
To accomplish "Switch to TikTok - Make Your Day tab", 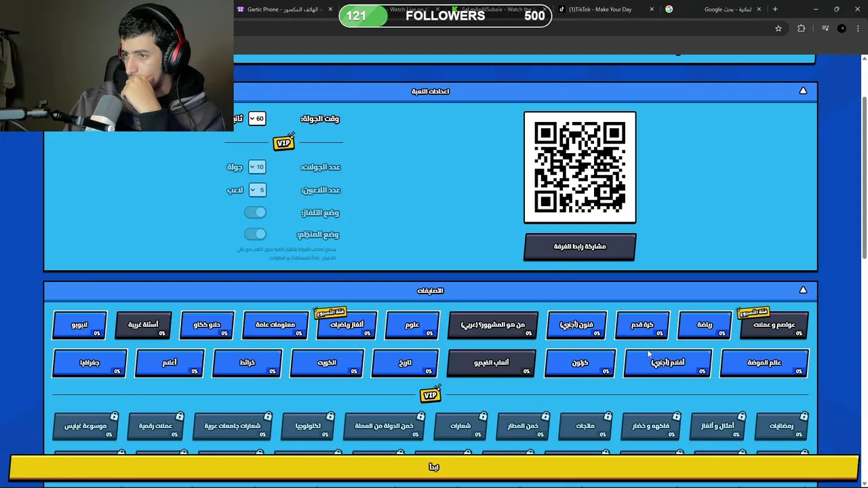I will pos(606,9).
